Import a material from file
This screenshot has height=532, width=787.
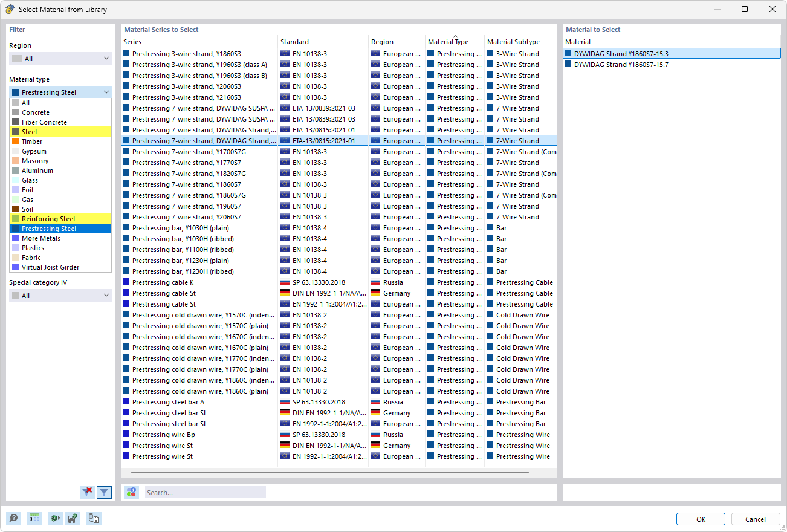55,518
